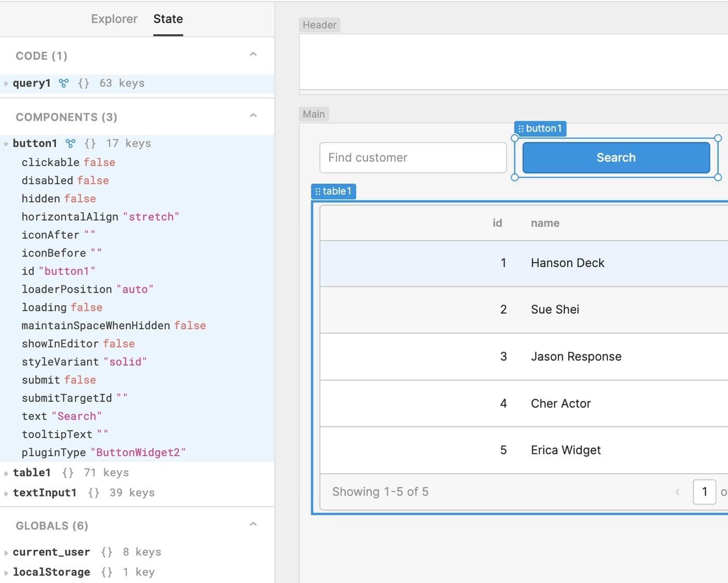This screenshot has width=728, height=583.
Task: Click the drag handle on the table1 canvas label
Action: (x=319, y=191)
